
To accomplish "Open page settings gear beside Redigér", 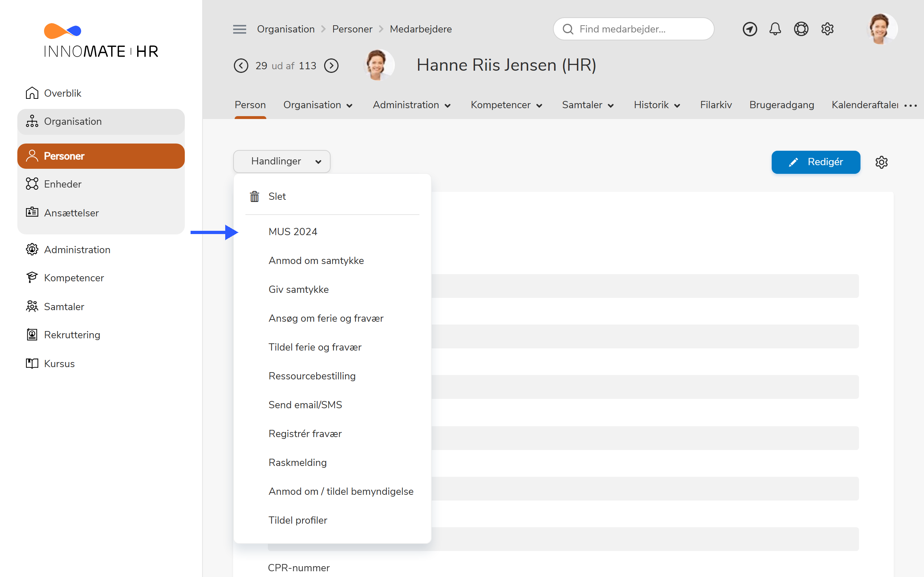I will [x=881, y=162].
